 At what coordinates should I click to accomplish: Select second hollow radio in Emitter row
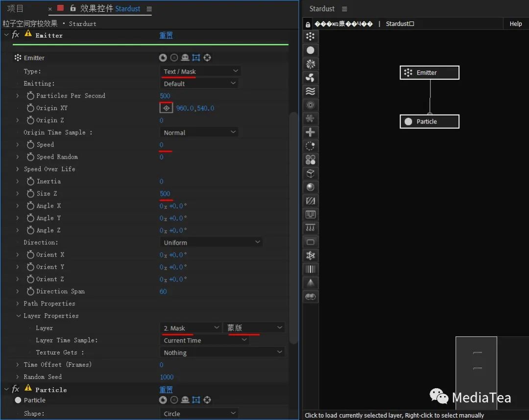[x=174, y=58]
